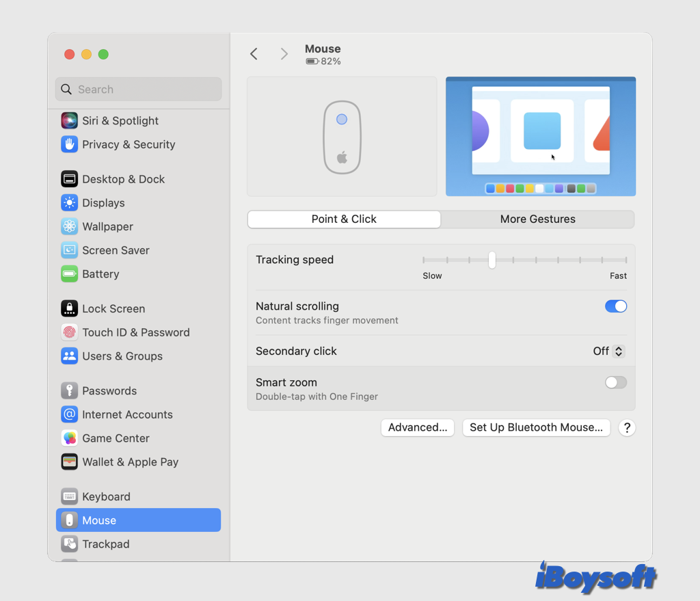Click the Game Center icon
The image size is (700, 601).
click(69, 438)
